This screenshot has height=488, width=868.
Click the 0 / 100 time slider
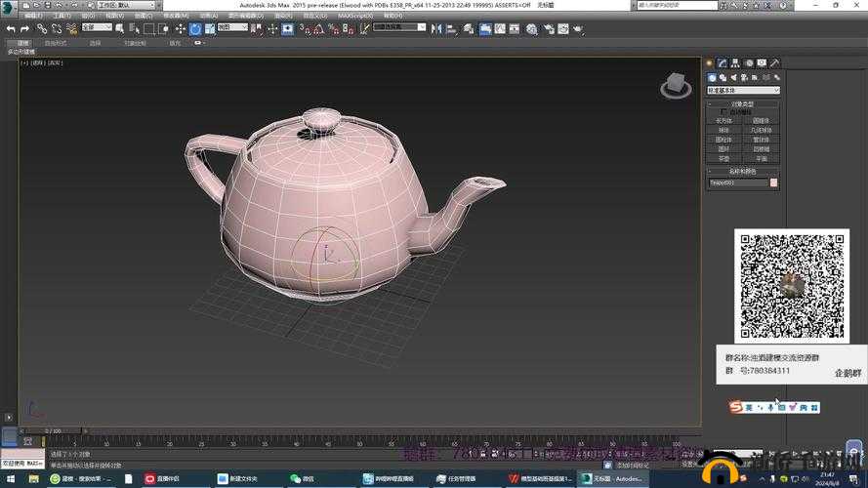pos(53,430)
